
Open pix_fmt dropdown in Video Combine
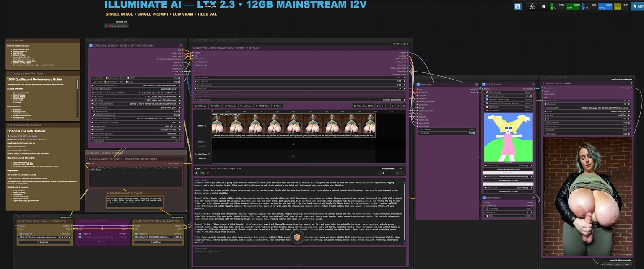tap(587, 115)
